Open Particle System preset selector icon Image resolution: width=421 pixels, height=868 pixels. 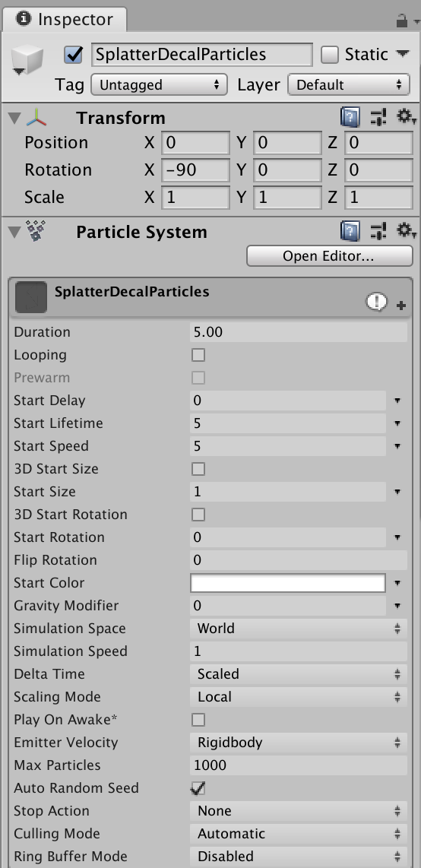(379, 231)
